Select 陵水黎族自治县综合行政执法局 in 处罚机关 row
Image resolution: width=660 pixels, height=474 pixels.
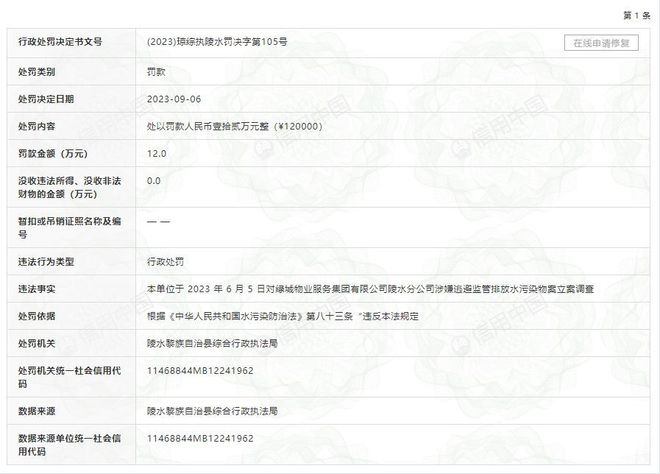click(212, 344)
